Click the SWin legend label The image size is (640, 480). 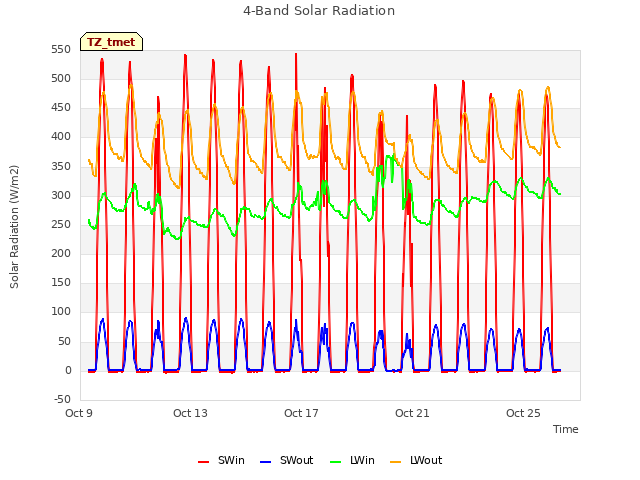231,460
